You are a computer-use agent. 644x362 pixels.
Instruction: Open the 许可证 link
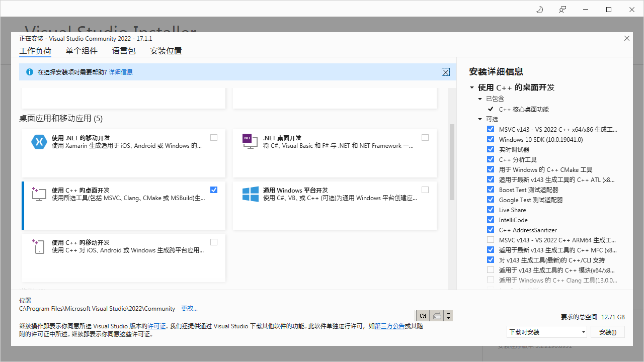point(156,326)
